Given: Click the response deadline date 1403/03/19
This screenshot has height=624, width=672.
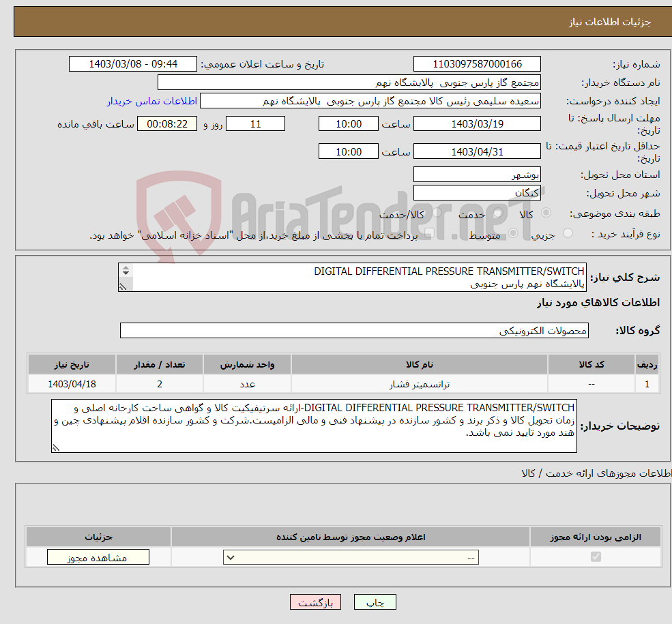Looking at the screenshot, I should pyautogui.click(x=477, y=124).
